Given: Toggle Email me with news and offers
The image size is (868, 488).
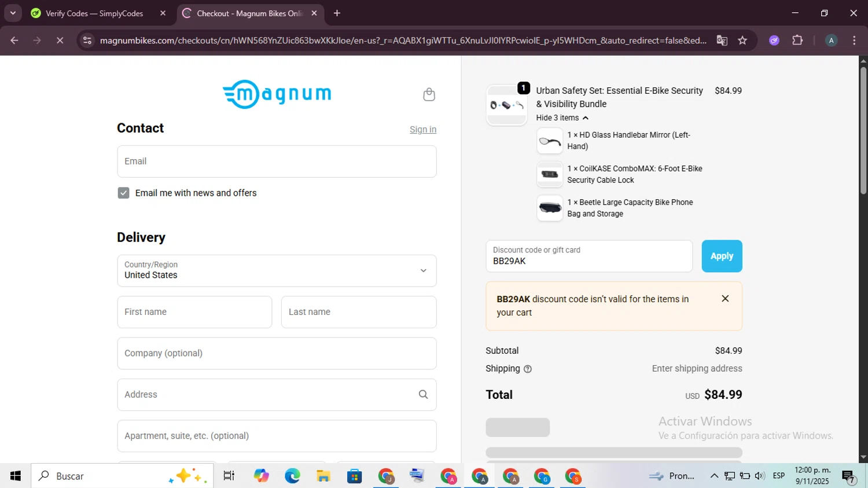Looking at the screenshot, I should point(123,193).
